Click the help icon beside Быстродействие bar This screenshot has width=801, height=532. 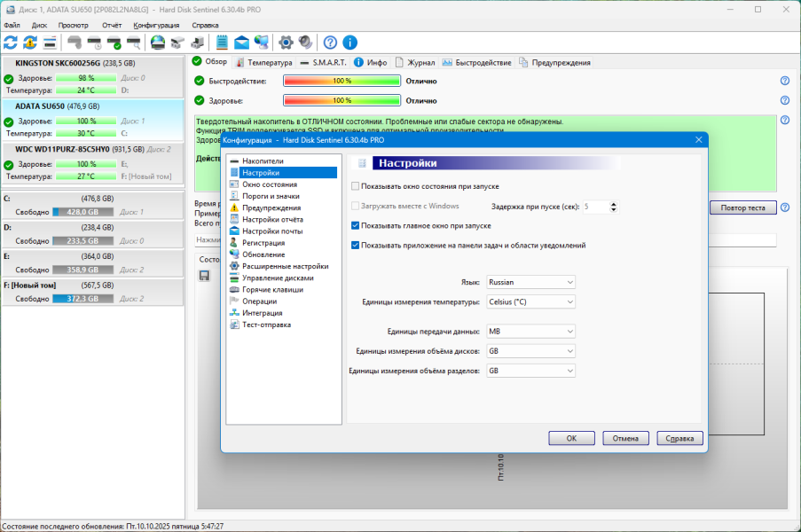(x=785, y=81)
